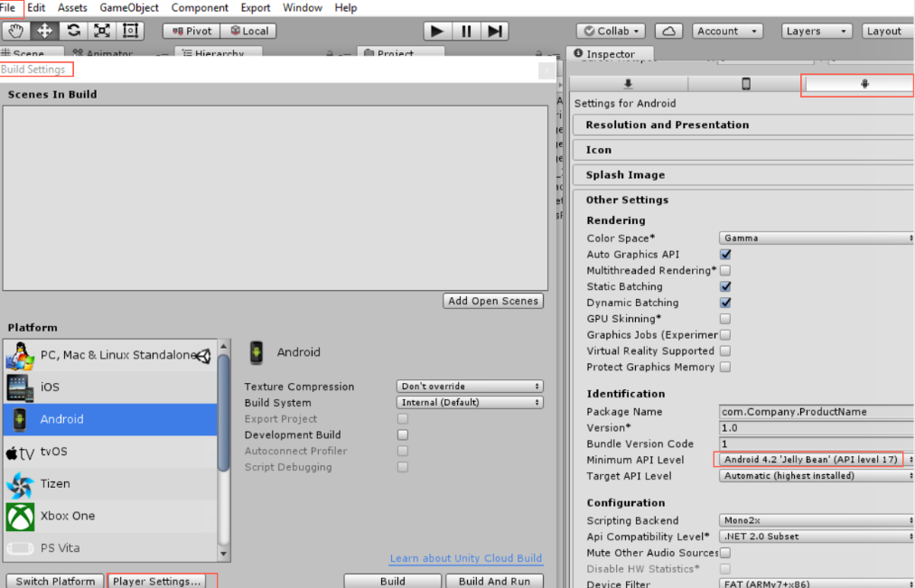The width and height of the screenshot is (915, 588).
Task: Open the Layers dropdown
Action: pyautogui.click(x=817, y=31)
